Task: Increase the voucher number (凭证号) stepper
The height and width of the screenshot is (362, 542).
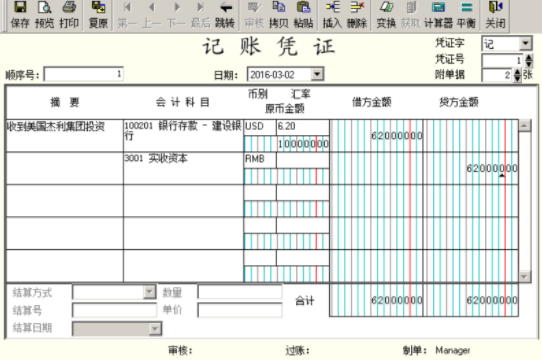Action: [x=529, y=57]
